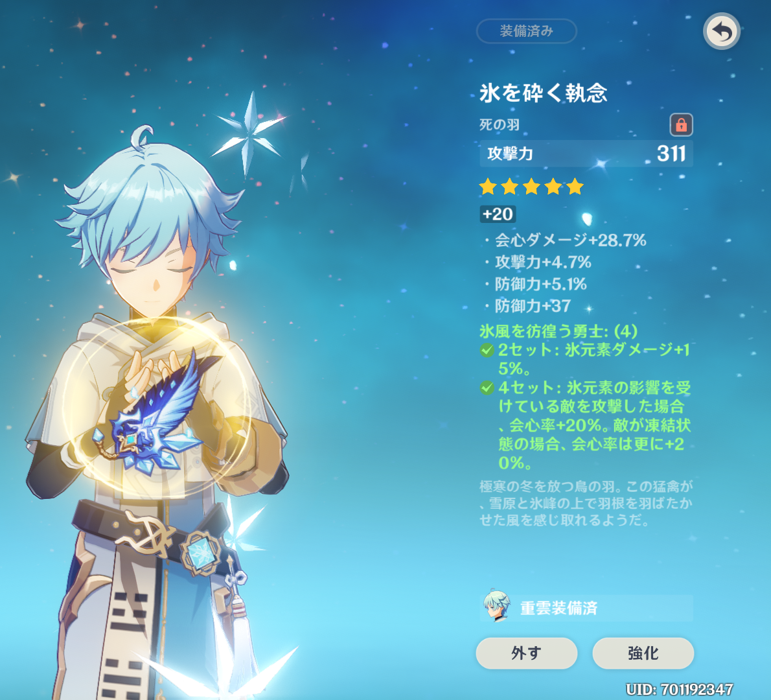Screen dimensions: 771x700
Task: Click the 死の羽 artifact type label
Action: pyautogui.click(x=500, y=125)
